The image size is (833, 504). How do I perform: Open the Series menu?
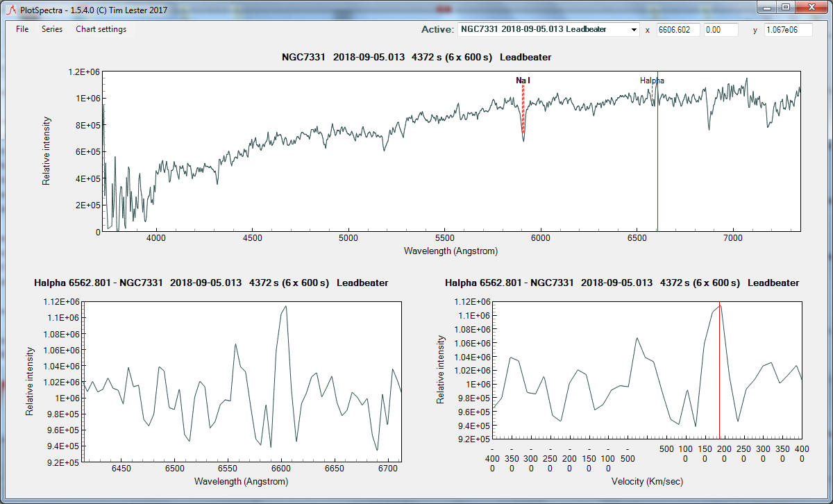[51, 29]
